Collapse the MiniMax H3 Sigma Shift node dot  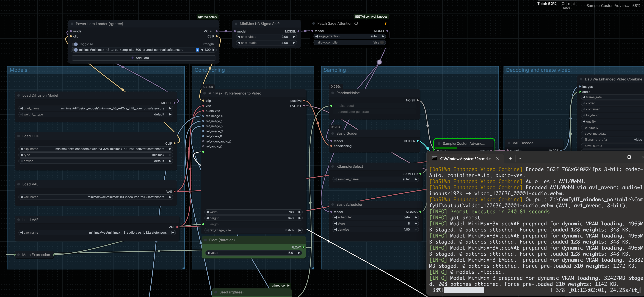(x=236, y=24)
